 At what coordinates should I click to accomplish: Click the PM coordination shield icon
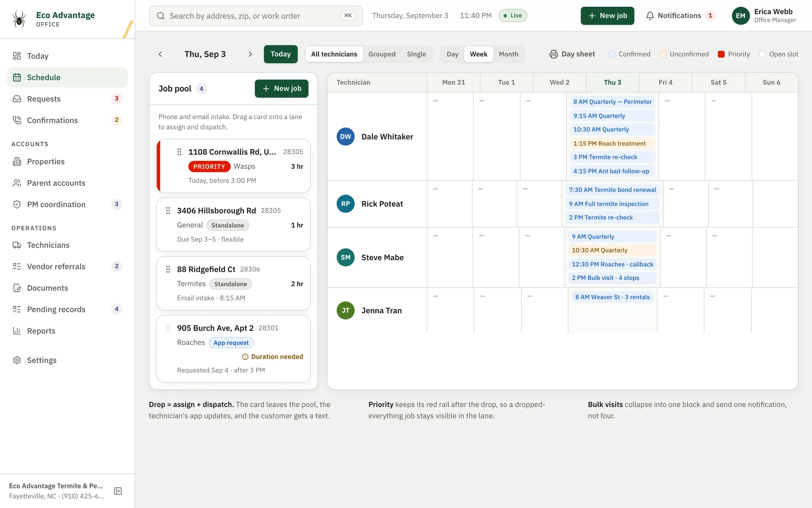coord(17,204)
